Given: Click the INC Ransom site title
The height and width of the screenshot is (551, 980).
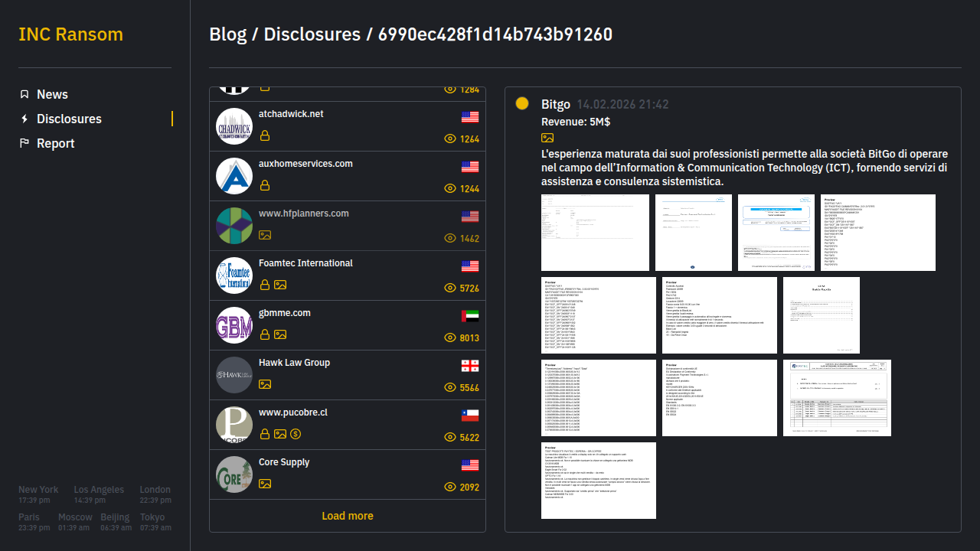Looking at the screenshot, I should click(x=70, y=34).
